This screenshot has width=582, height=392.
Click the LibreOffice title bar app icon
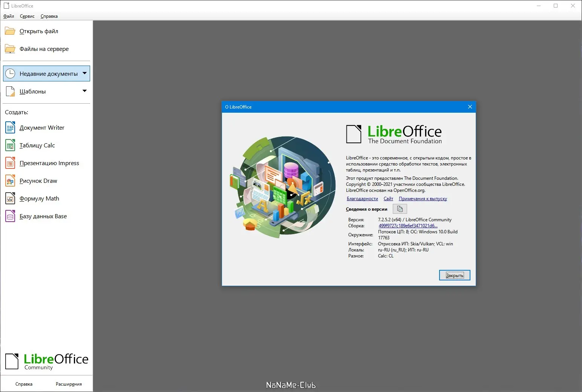(x=6, y=6)
